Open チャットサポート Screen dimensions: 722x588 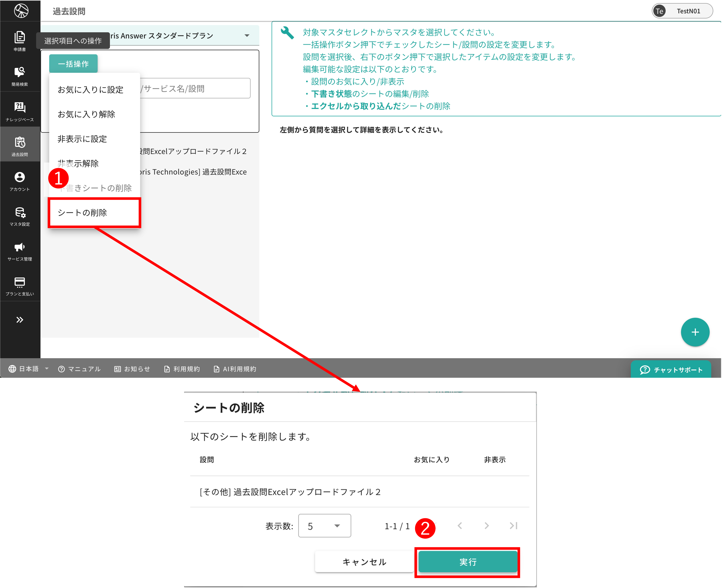tap(671, 369)
